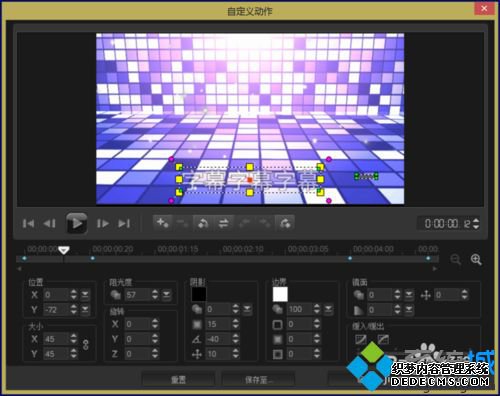Jump to the end of the clip
Viewport: 500px width, 396px height.
124,223
